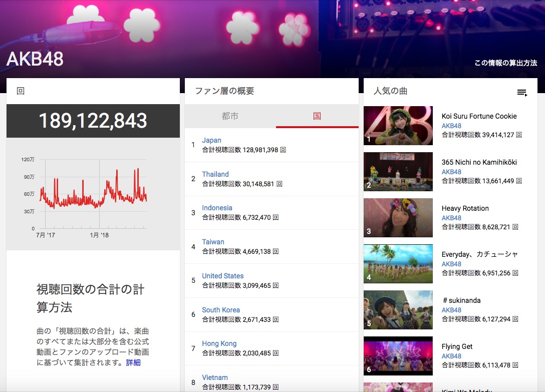Open the Indonesia country link
545x392 pixels.
tap(217, 208)
